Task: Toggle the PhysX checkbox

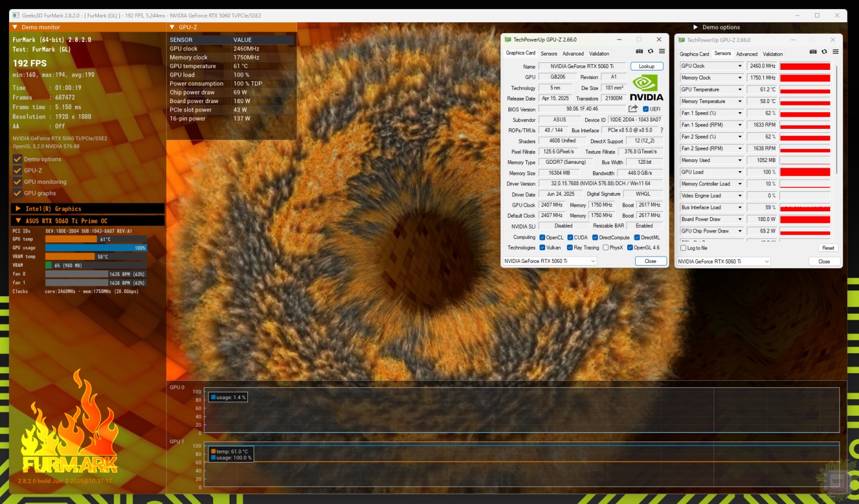Action: [606, 247]
